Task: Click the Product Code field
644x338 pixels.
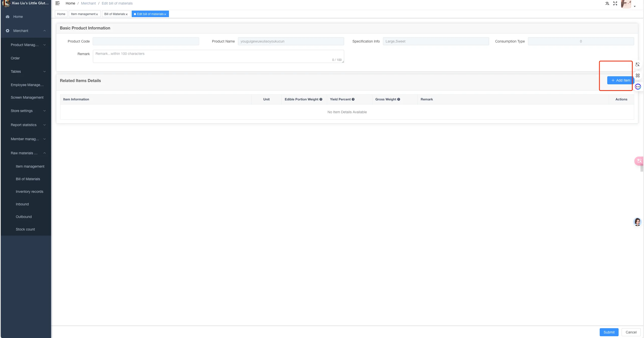Action: pyautogui.click(x=146, y=41)
